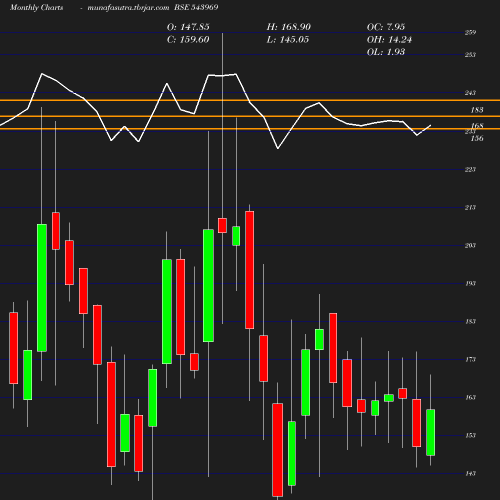The image size is (500, 500).
Task: Select the 143 price axis label
Action: pos(470,474)
